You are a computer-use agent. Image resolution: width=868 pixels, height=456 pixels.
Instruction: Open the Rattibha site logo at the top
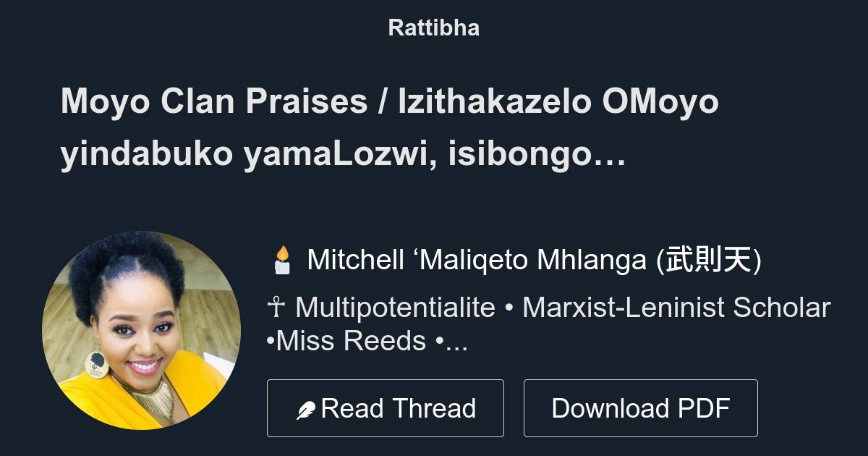pos(433,28)
